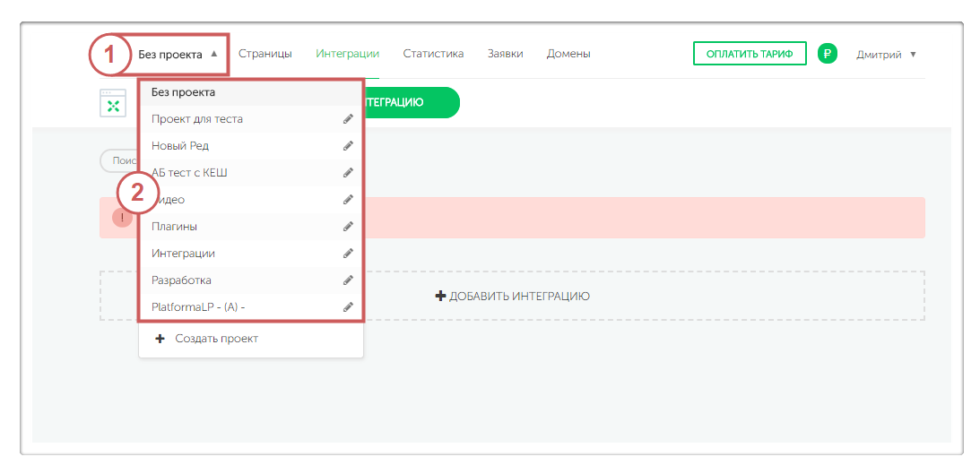
Task: Click the ОПЛАТИТЬ ТАРИФ button
Action: 749,54
